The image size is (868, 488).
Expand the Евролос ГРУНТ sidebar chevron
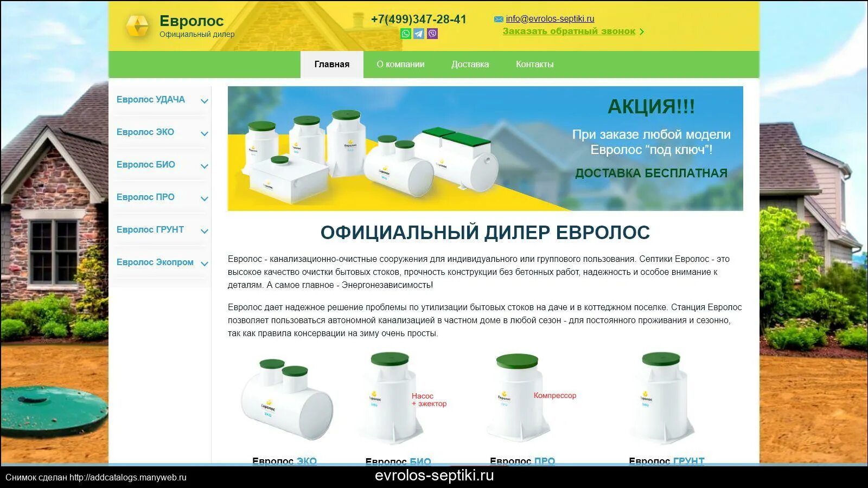pos(205,231)
